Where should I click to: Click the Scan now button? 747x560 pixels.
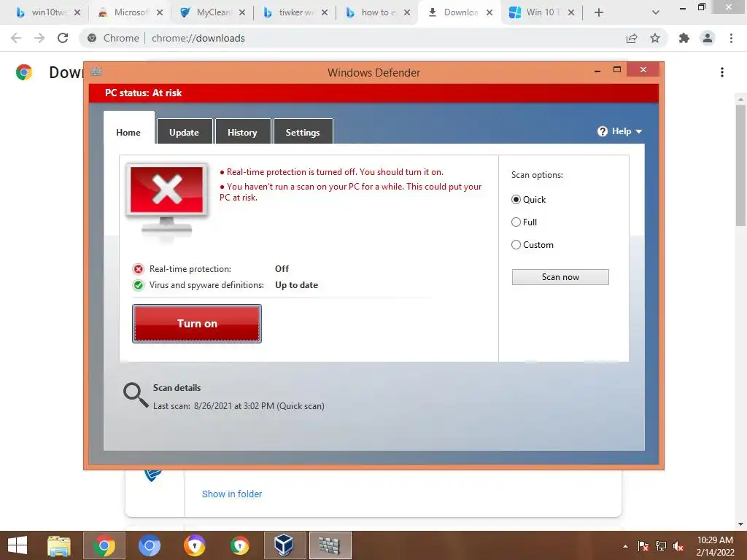pyautogui.click(x=560, y=276)
